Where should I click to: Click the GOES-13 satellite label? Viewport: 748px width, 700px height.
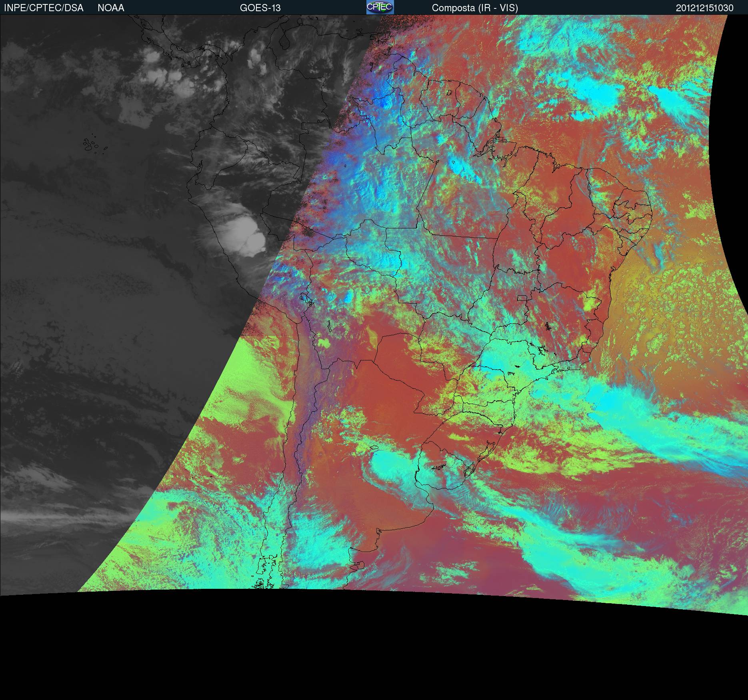[x=260, y=8]
